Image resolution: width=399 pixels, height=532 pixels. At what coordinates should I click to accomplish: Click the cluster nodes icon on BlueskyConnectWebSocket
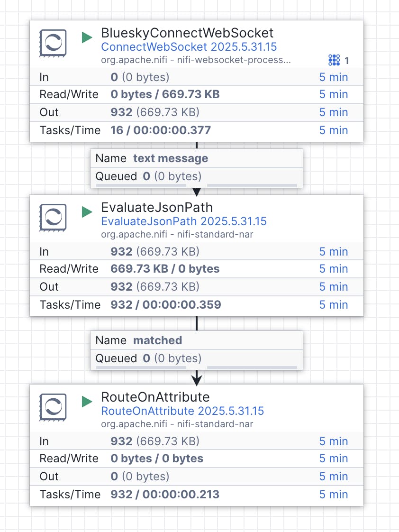pos(334,60)
